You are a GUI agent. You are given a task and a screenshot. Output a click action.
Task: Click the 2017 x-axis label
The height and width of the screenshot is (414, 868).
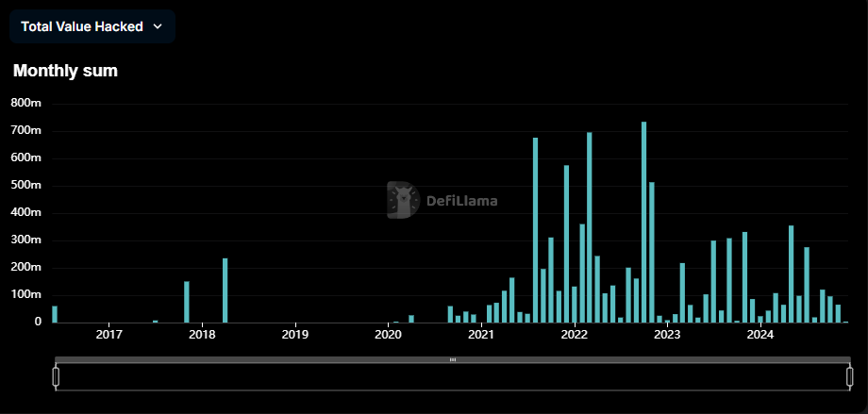pyautogui.click(x=109, y=335)
